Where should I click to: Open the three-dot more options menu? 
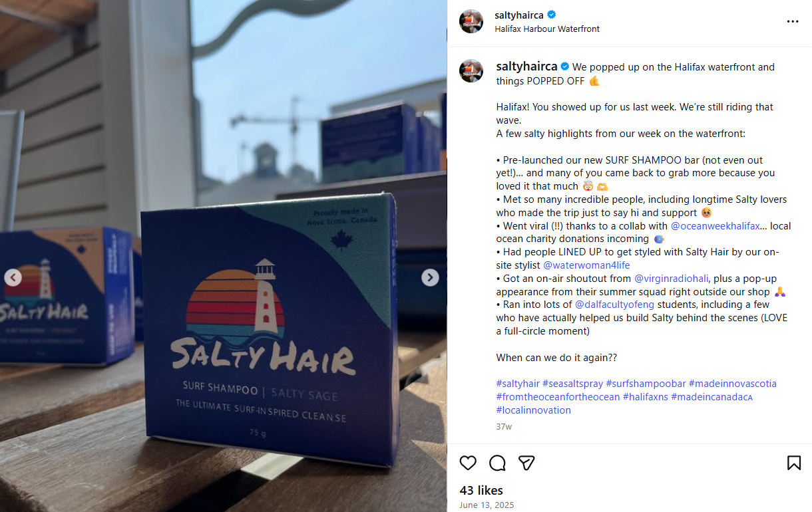793,21
